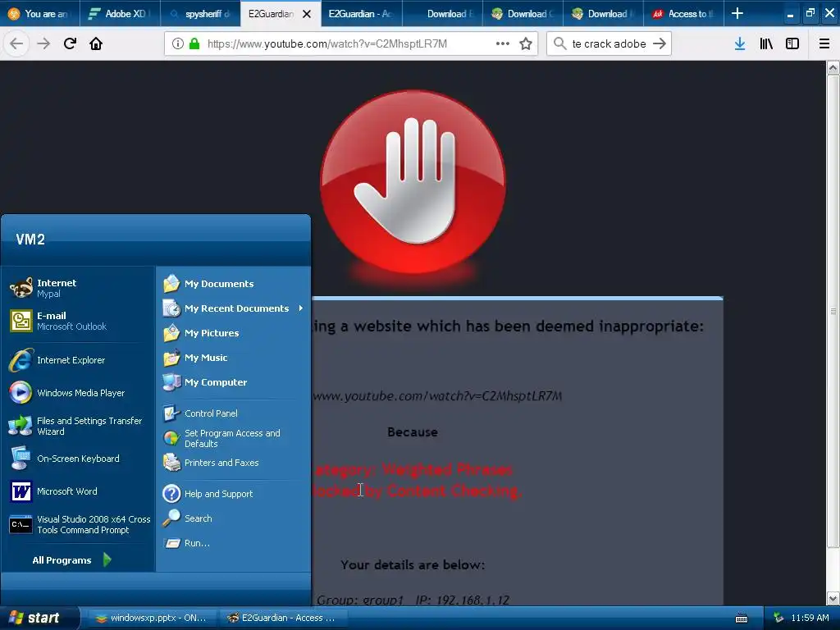
Task: Open the library bookmarks icon
Action: pyautogui.click(x=766, y=44)
